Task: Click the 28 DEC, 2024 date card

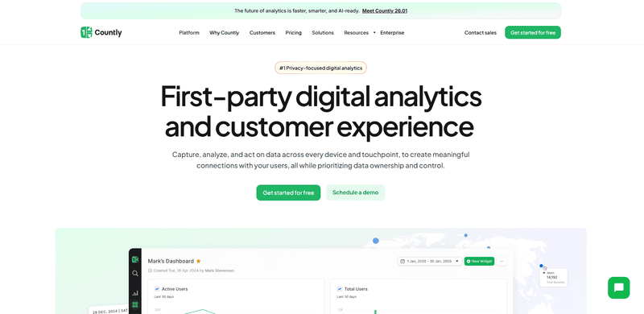Action: click(x=109, y=310)
